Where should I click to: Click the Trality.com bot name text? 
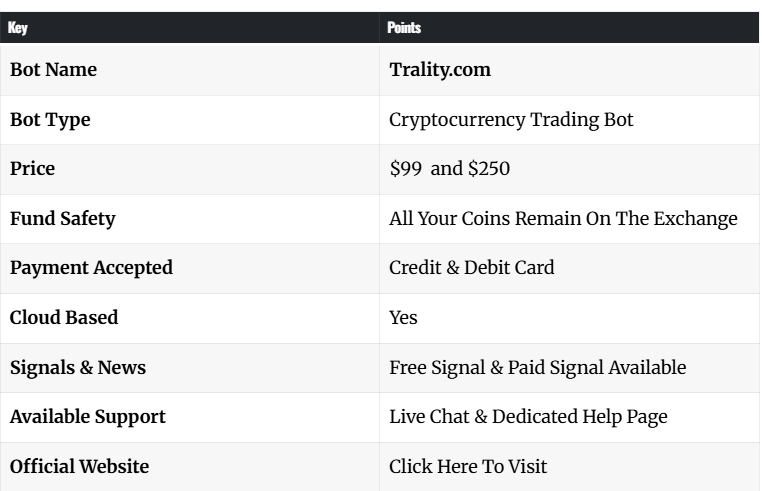click(x=440, y=71)
